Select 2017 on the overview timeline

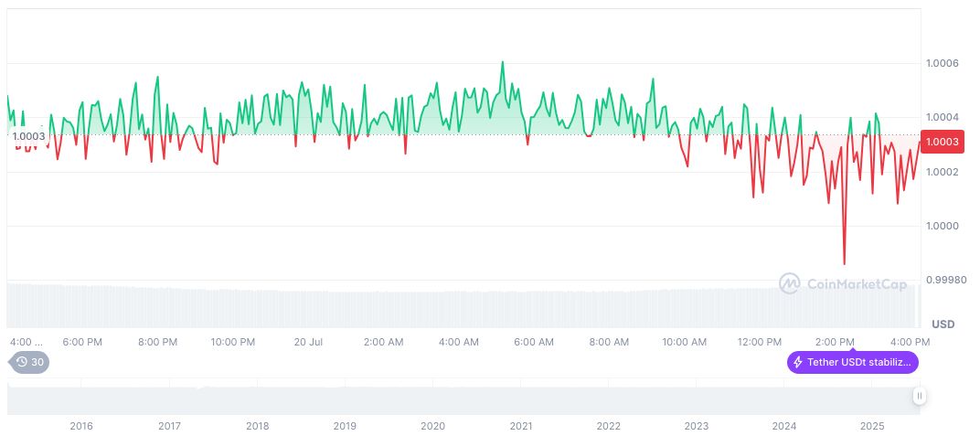coord(169,426)
